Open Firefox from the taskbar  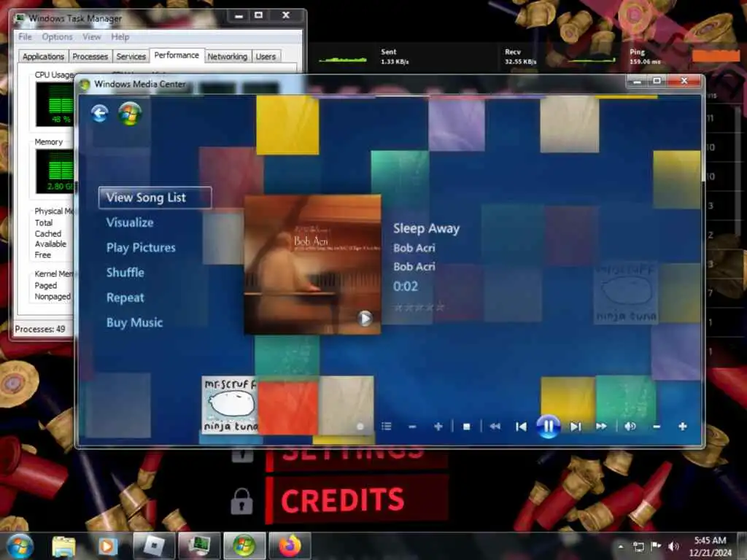(290, 546)
